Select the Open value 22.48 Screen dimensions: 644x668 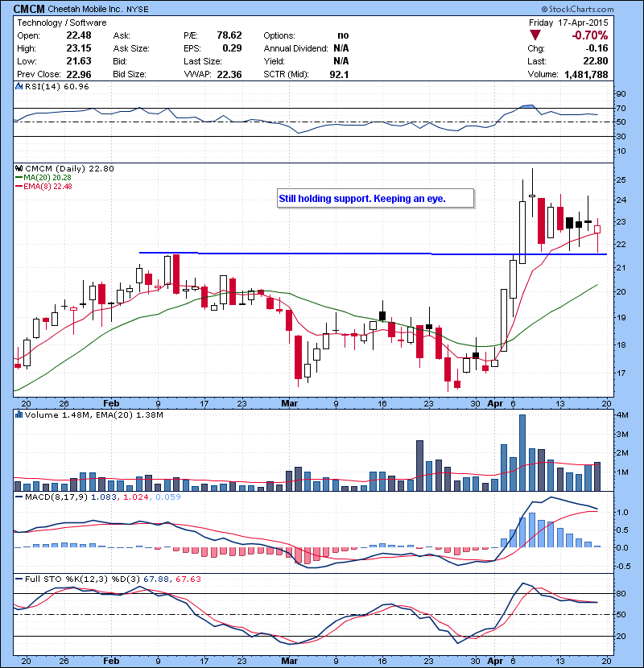click(x=79, y=35)
